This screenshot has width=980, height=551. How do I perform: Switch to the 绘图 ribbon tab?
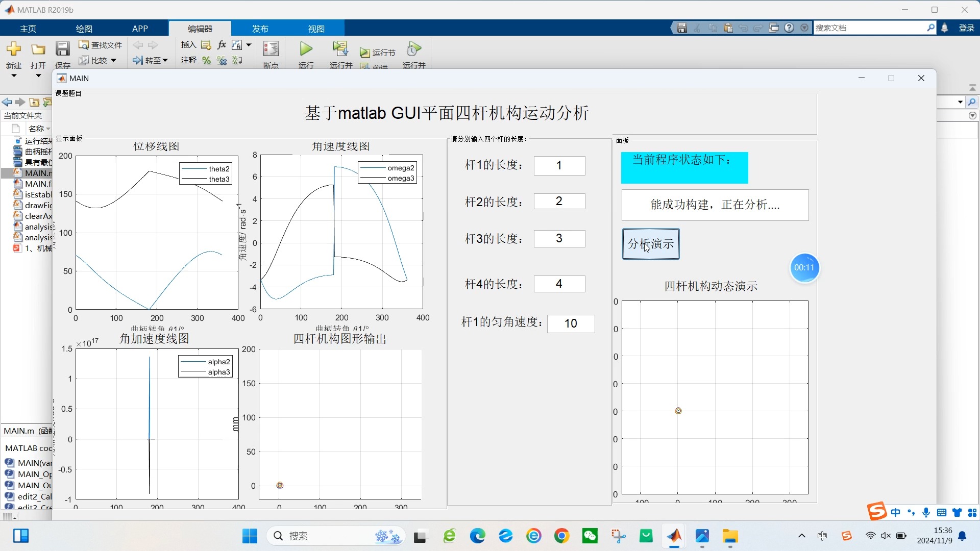[84, 29]
